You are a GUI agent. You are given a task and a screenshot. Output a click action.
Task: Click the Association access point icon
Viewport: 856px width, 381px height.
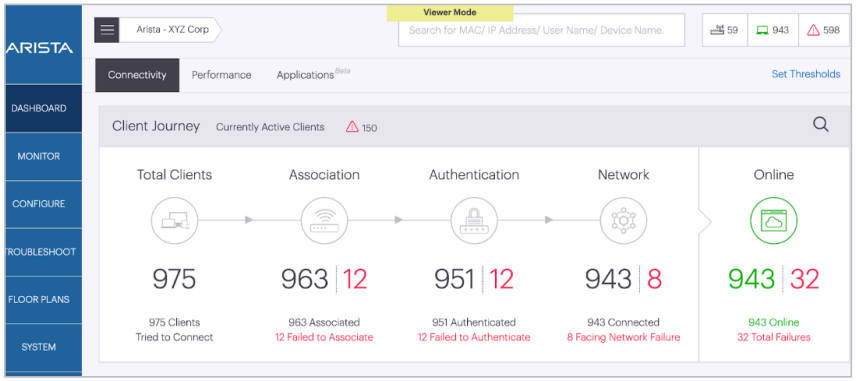point(324,220)
